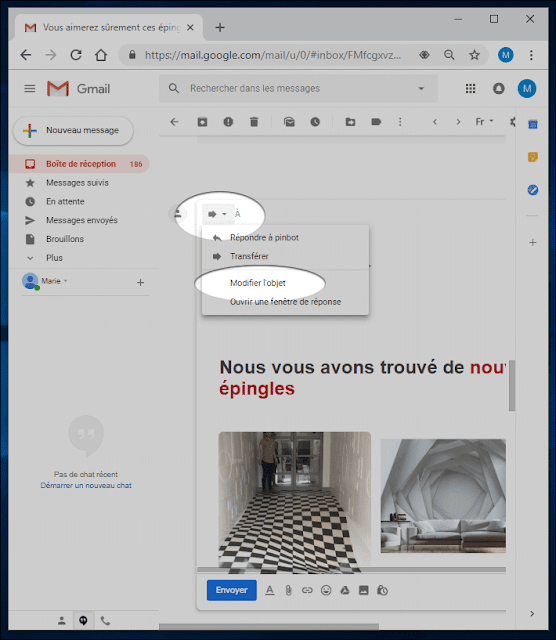Screen dimensions: 556x640
Task: Toggle confidential mode icon
Action: (383, 590)
